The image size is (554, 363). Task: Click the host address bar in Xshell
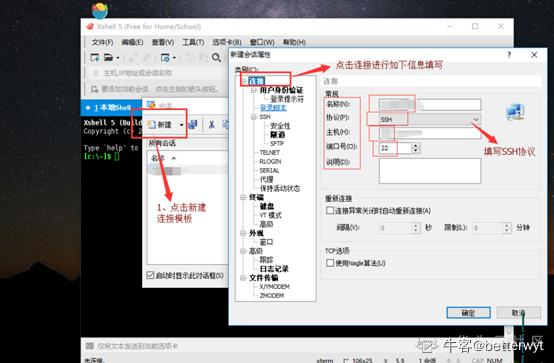pyautogui.click(x=157, y=73)
